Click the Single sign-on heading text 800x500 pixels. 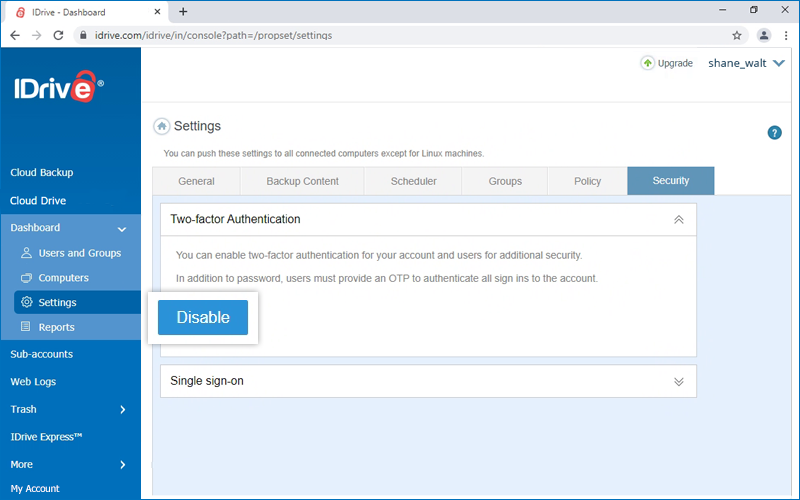pos(207,381)
